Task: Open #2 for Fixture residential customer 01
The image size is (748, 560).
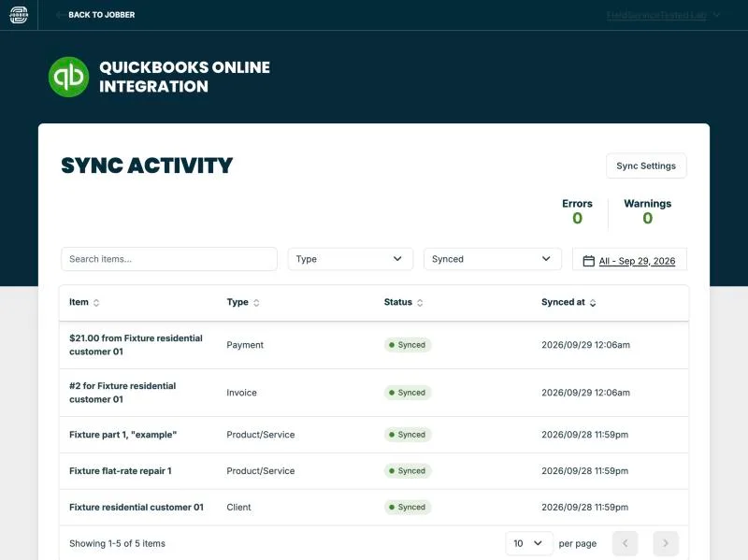Action: (122, 393)
